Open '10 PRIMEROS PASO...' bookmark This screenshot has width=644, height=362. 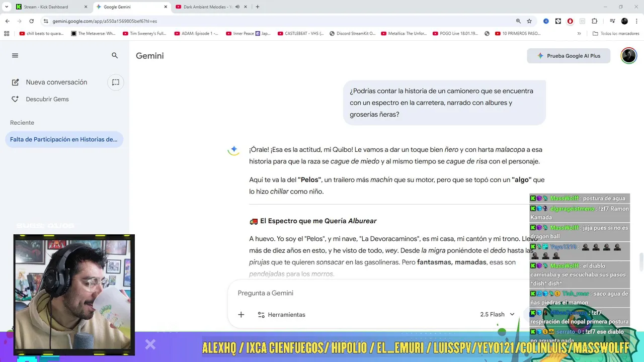click(518, 34)
